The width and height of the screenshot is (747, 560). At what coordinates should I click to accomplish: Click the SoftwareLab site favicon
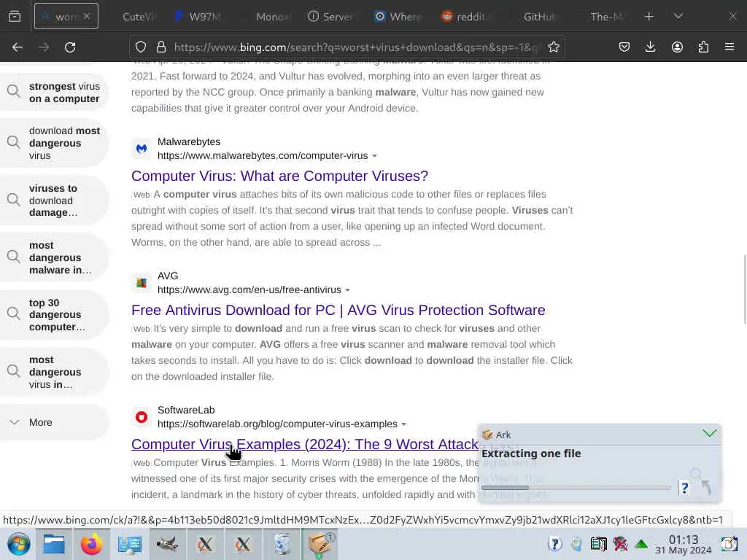click(x=142, y=417)
